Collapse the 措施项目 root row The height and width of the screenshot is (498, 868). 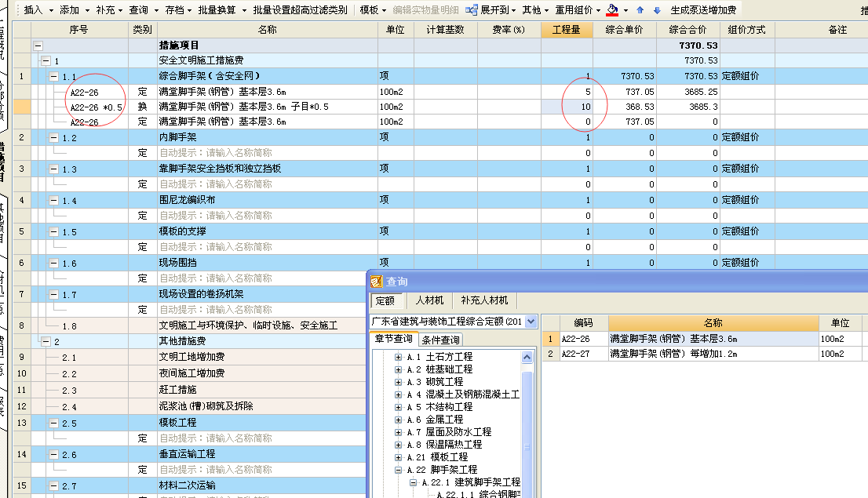tap(38, 46)
